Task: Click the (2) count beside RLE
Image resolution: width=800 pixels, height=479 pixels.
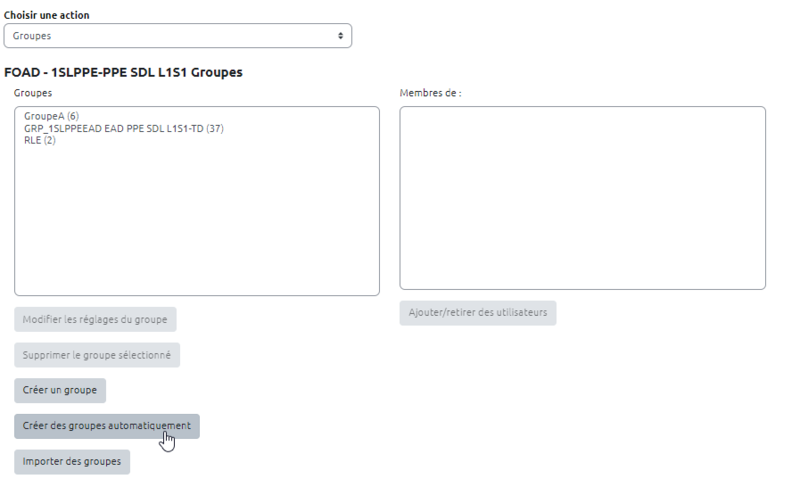Action: coord(50,140)
